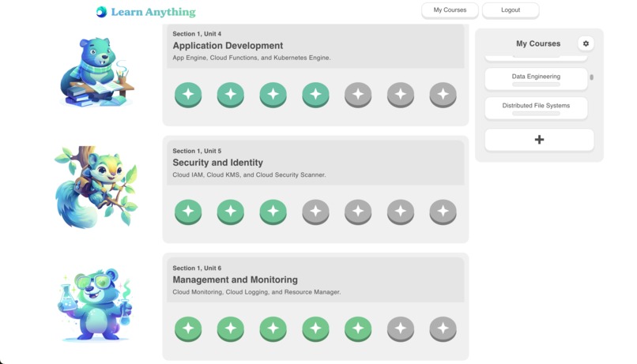The height and width of the screenshot is (364, 637).
Task: Select seventh gray star in Application Development
Action: click(443, 95)
